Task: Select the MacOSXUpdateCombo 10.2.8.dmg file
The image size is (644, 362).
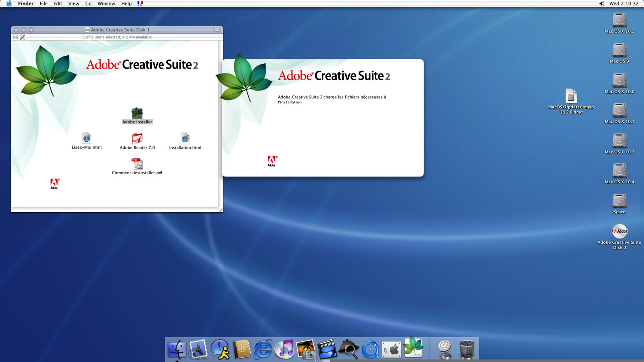Action: pos(571,96)
